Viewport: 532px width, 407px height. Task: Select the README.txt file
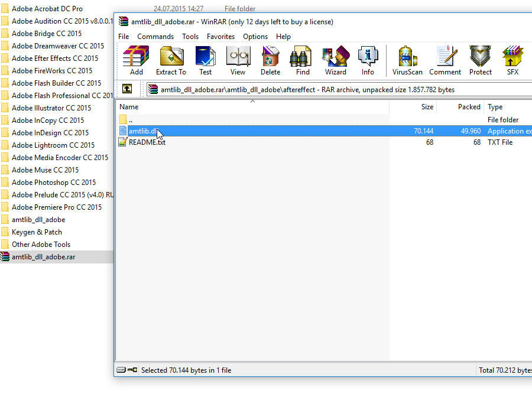[147, 142]
